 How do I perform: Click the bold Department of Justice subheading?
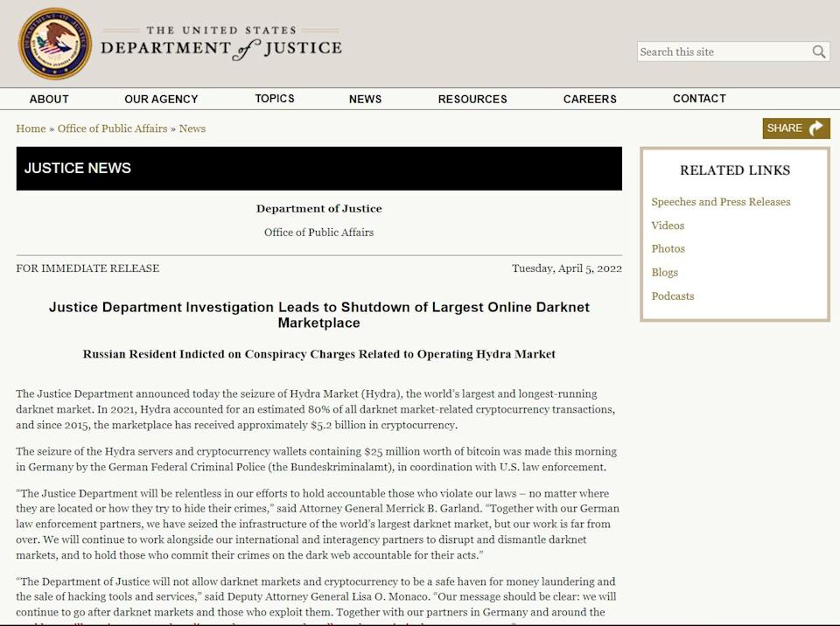pos(318,208)
